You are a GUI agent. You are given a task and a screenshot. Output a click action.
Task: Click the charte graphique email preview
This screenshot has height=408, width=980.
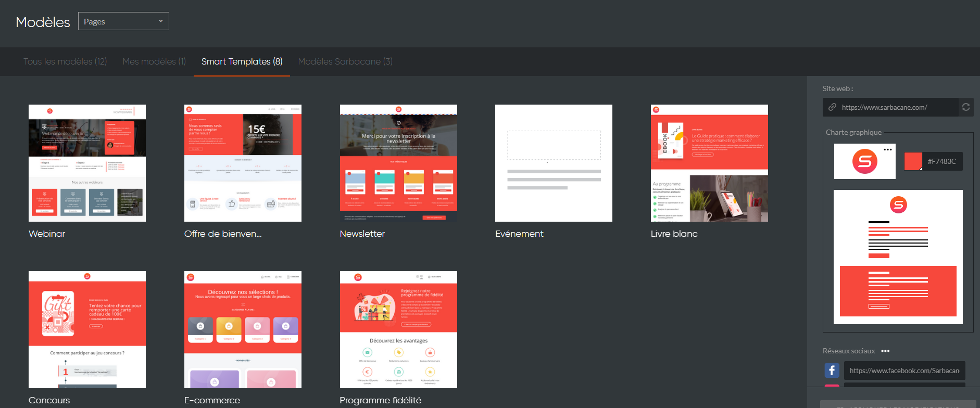[898, 257]
